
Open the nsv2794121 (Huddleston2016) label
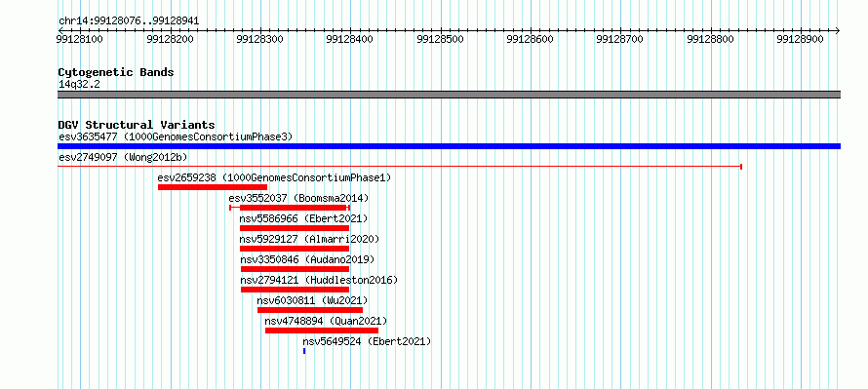point(319,280)
